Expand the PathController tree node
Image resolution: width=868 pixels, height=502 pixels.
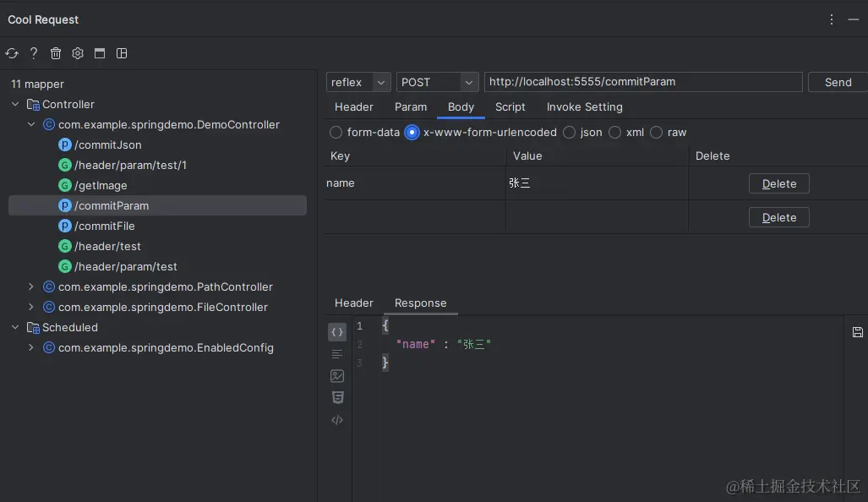[31, 286]
